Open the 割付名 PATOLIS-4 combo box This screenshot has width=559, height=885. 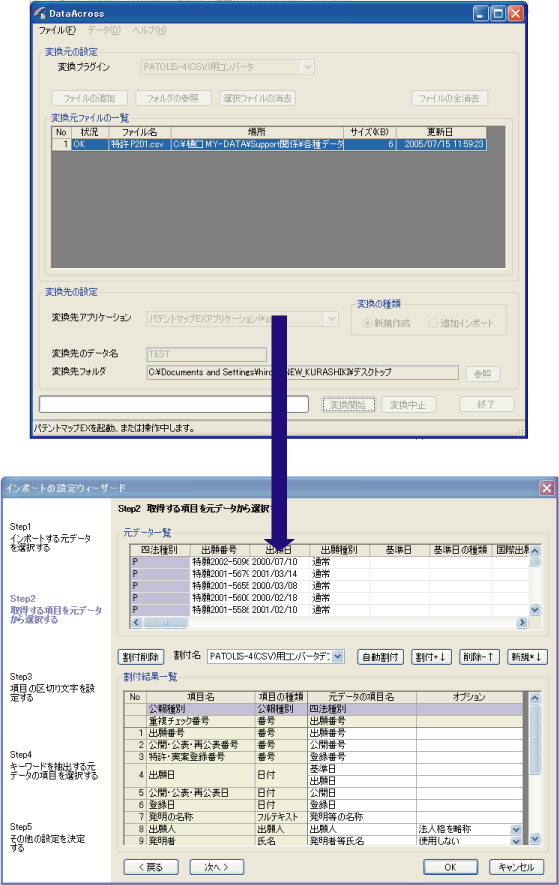[x=338, y=656]
